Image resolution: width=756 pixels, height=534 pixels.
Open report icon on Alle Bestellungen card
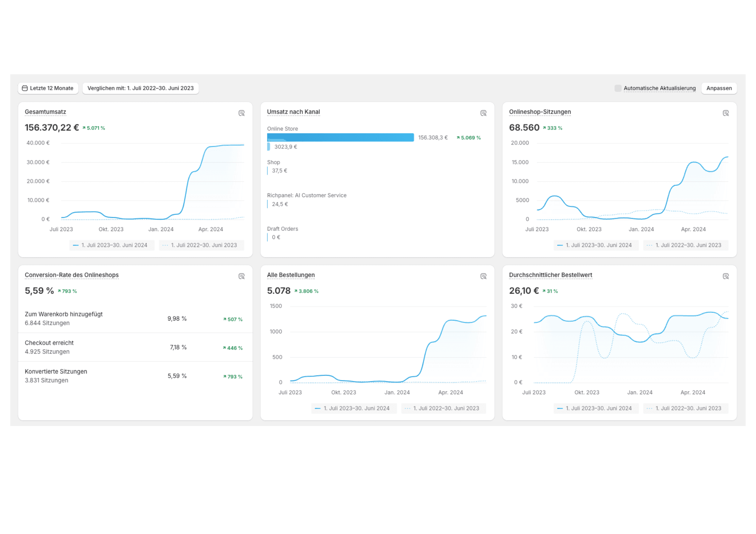483,276
